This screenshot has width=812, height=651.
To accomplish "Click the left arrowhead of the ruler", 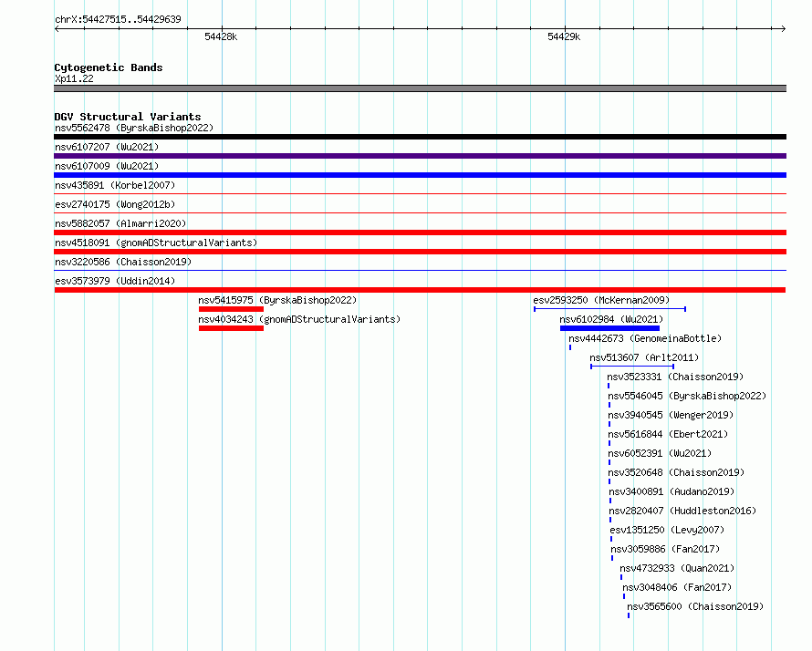I will click(57, 28).
